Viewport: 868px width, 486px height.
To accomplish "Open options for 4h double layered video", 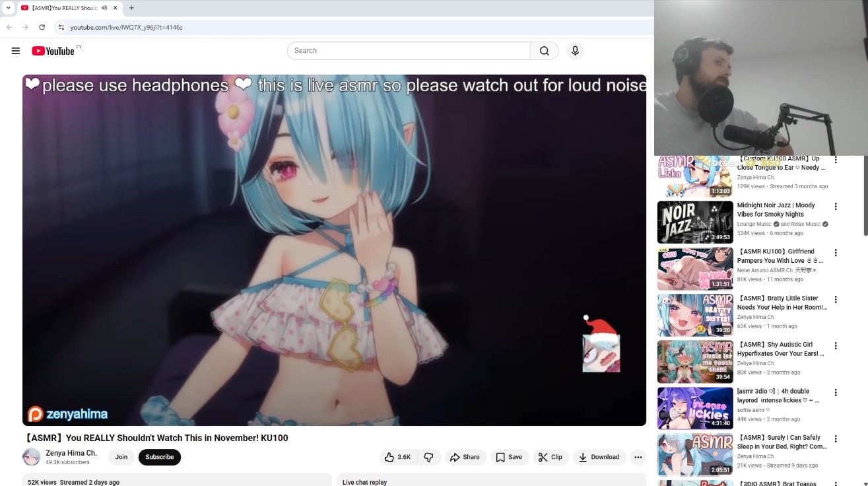I will coord(836,393).
